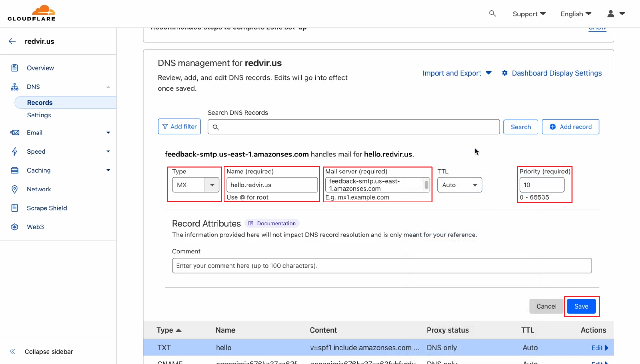Click the Add record button
This screenshot has height=364, width=640.
(570, 127)
